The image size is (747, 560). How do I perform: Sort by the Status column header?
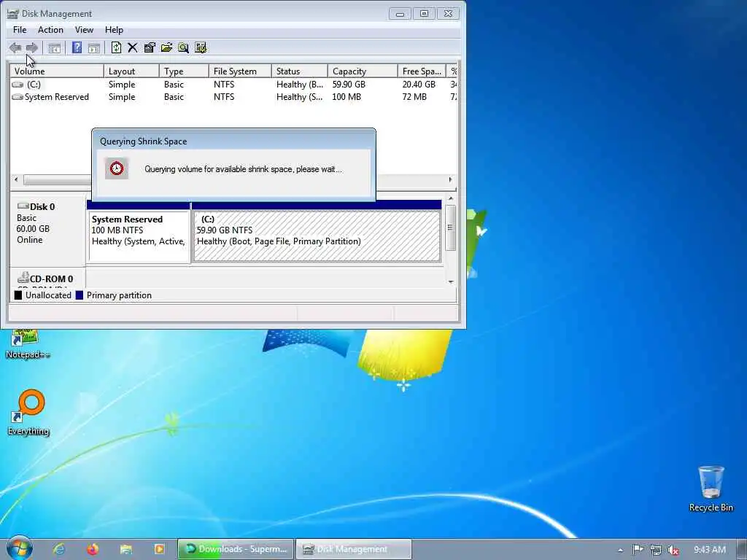(x=299, y=71)
